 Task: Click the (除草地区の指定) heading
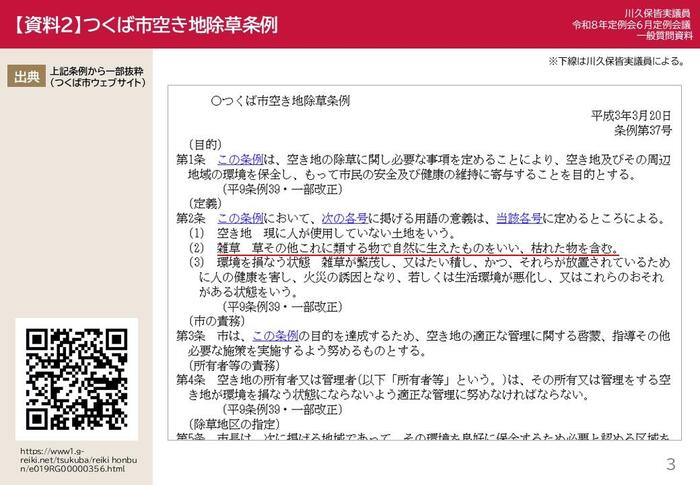[x=234, y=424]
